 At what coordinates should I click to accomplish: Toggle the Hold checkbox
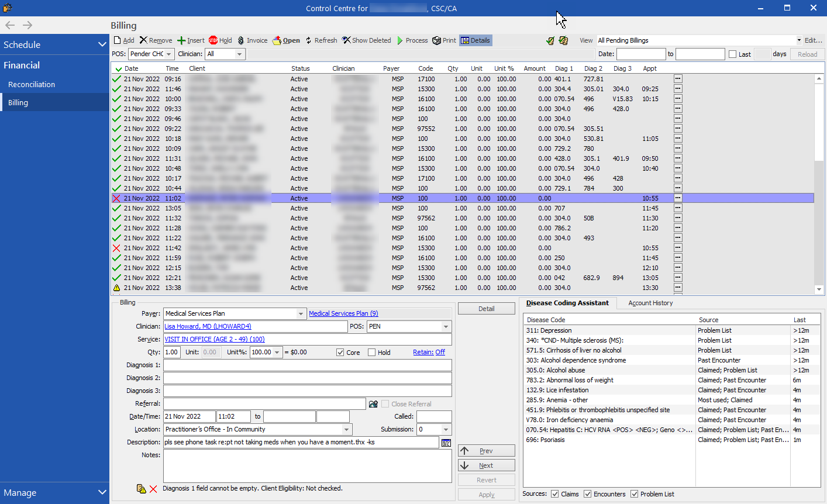click(371, 353)
